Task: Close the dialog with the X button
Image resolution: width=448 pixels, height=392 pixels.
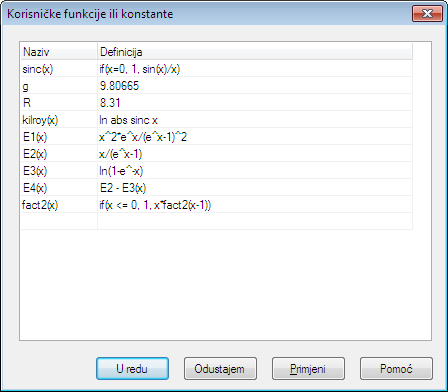Action: (427, 14)
